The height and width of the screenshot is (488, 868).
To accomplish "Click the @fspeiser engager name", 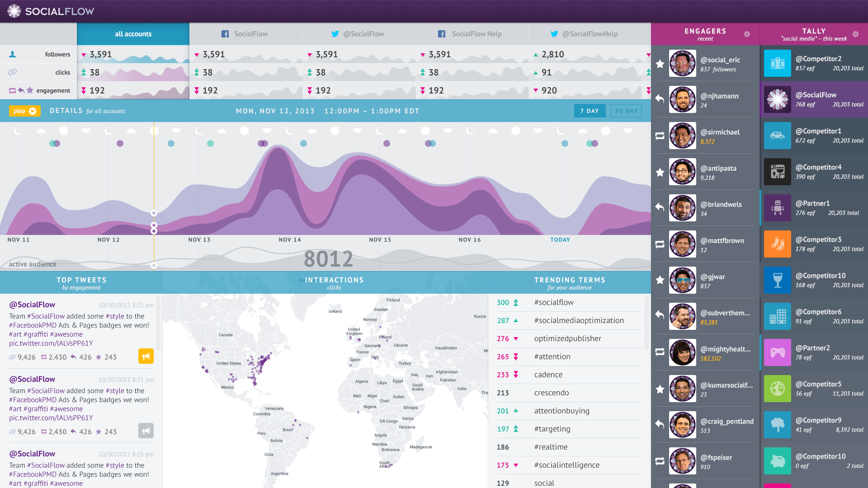I will [716, 457].
